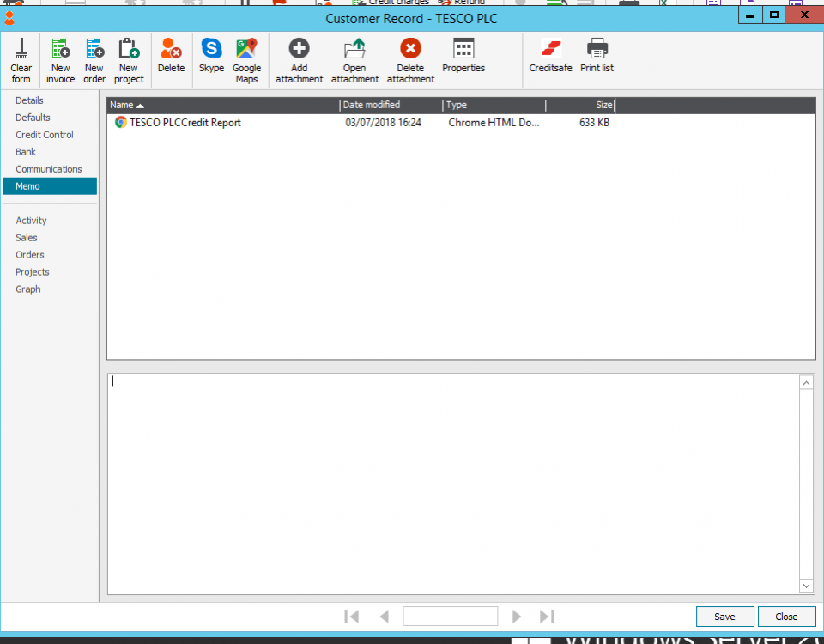Screen dimensions: 824x644
Task: Open the Graph section
Action: tap(27, 289)
